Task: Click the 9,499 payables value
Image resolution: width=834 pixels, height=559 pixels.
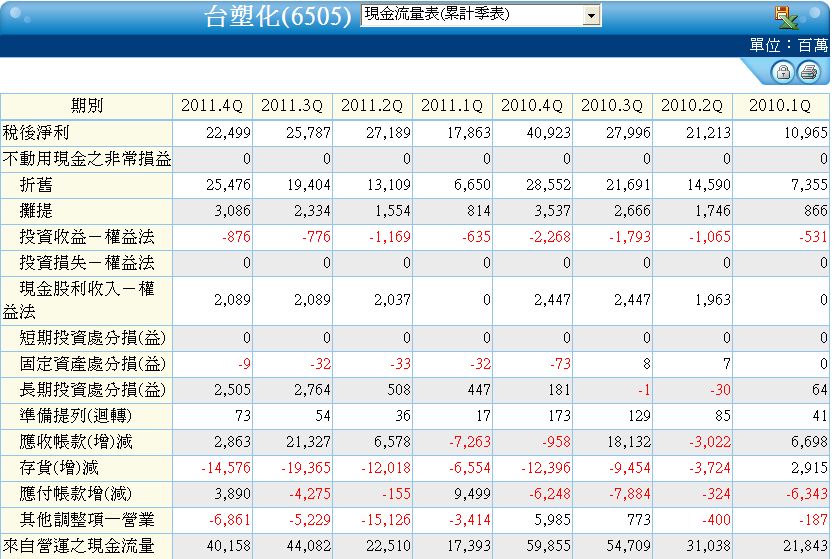Action: coord(472,494)
